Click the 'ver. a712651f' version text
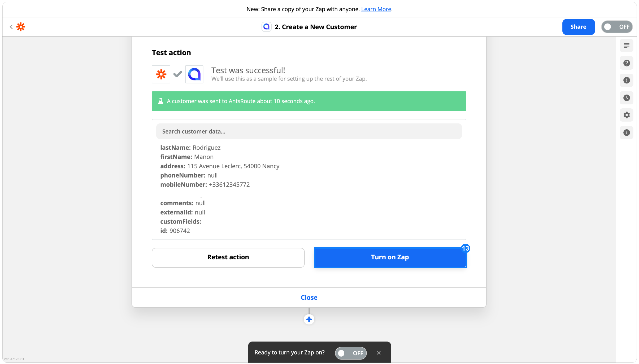This screenshot has width=639, height=364. coord(14,359)
